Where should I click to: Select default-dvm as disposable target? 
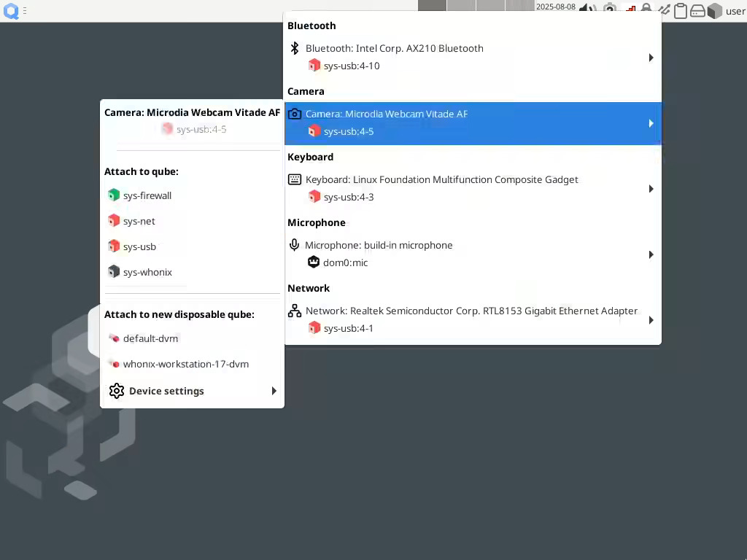(x=150, y=338)
